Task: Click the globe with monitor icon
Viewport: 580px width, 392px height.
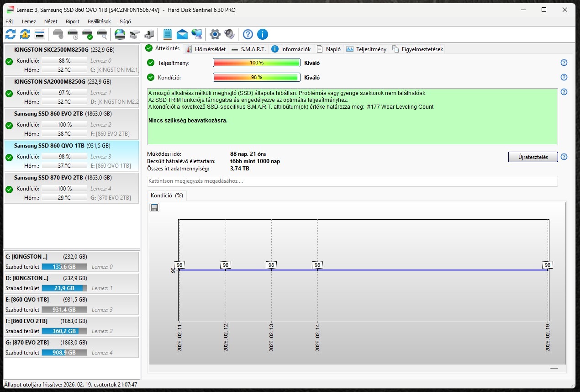Action: pos(197,34)
